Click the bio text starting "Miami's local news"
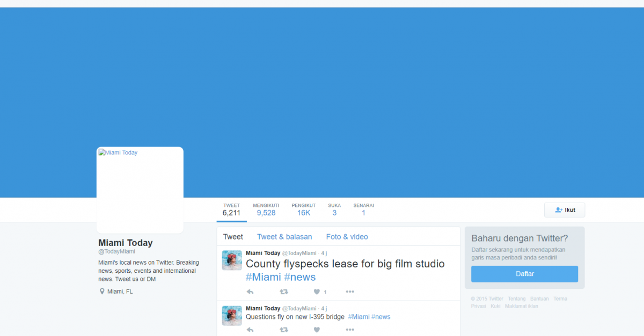 click(x=149, y=271)
